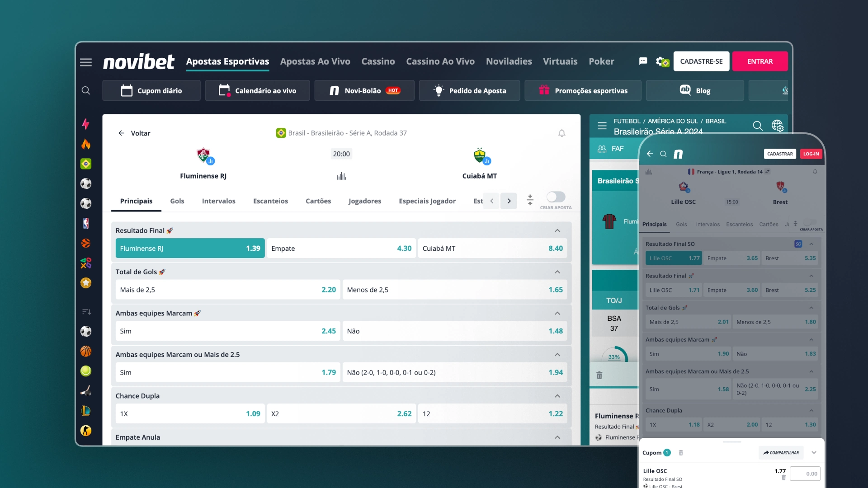The width and height of the screenshot is (868, 488).
Task: Open the Apostas Ao Vivo menu
Action: [315, 61]
